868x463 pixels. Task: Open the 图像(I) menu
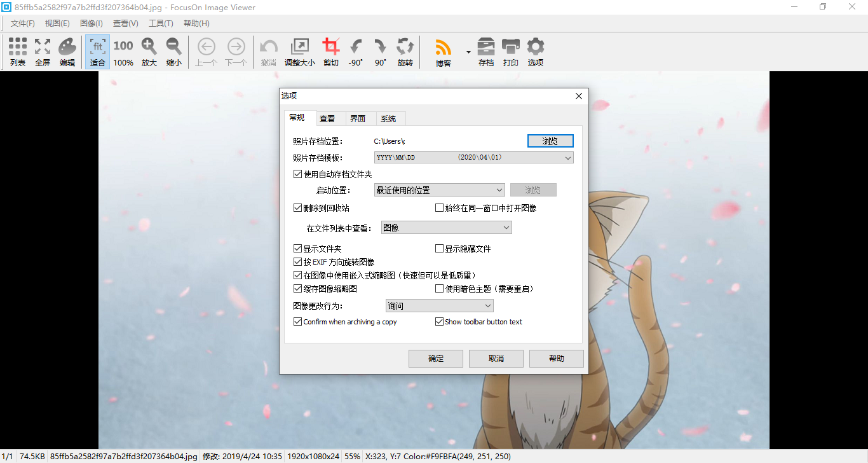click(x=92, y=24)
